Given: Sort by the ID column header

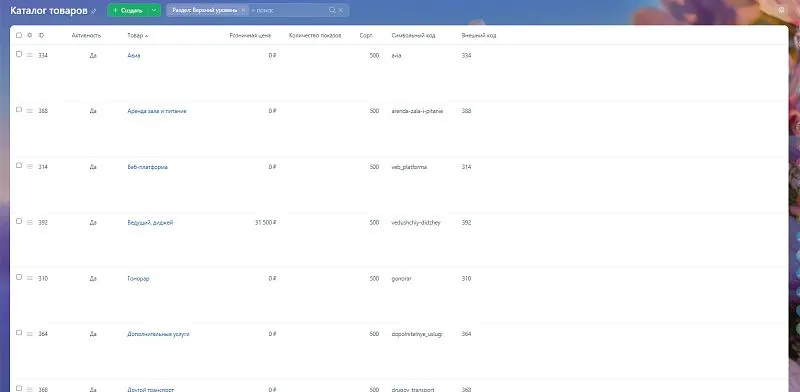Looking at the screenshot, I should point(41,36).
